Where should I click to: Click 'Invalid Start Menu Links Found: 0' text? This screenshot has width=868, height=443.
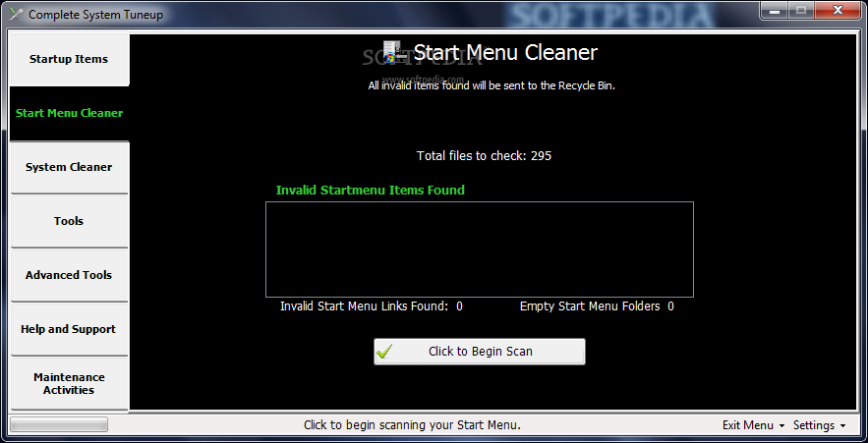[372, 306]
